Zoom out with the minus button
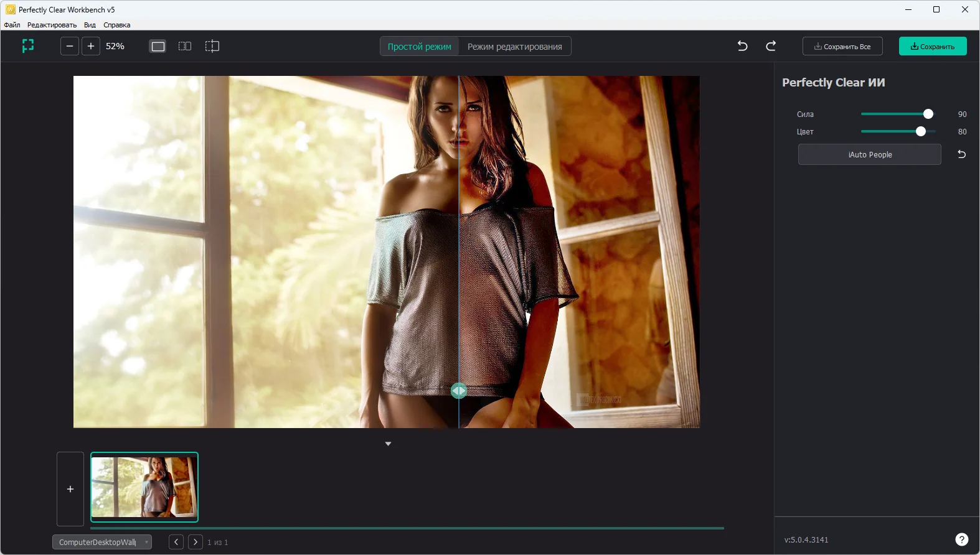 coord(70,46)
